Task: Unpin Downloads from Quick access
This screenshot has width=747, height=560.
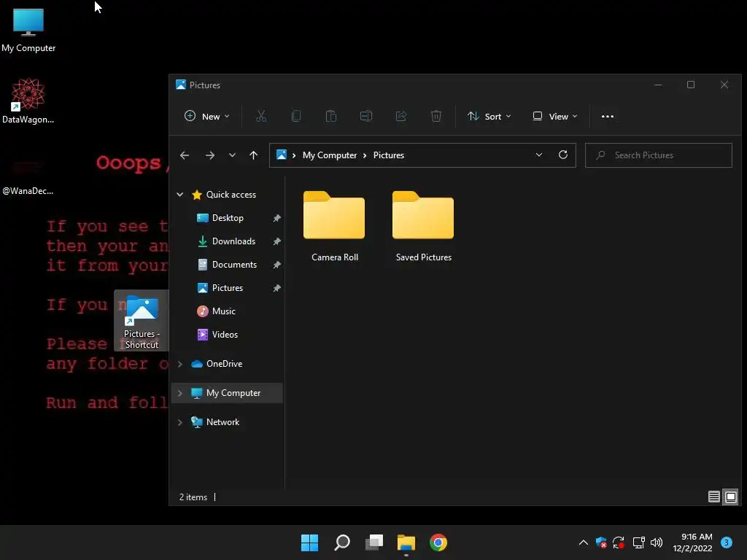Action: click(276, 241)
